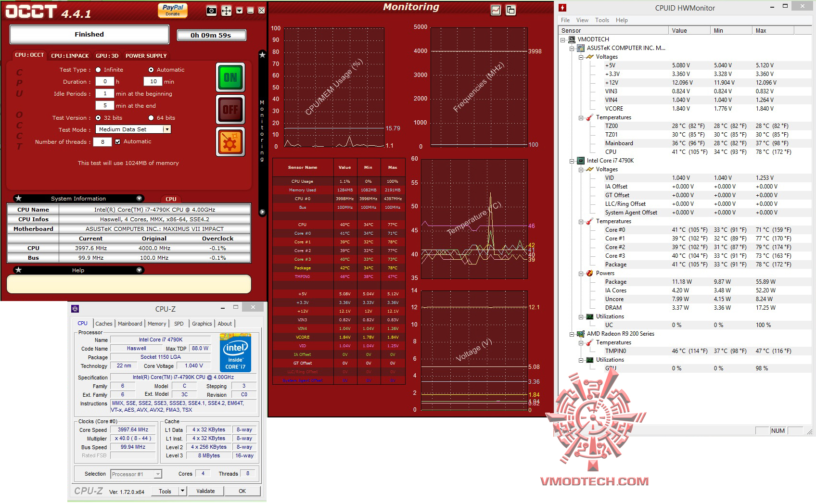Screen dimensions: 816x504
Task: Open the HWMonitor Help menu
Action: [x=622, y=20]
